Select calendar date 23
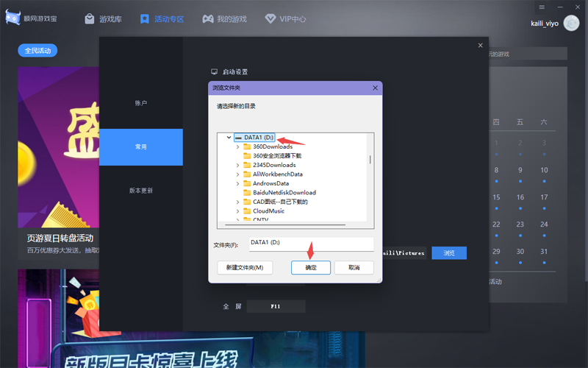This screenshot has height=368, width=588. [520, 224]
